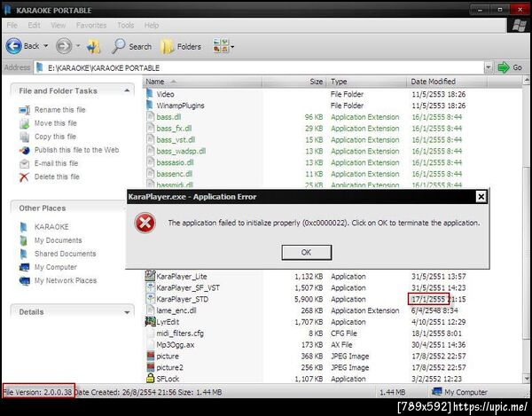Toggle the Folders pane button

coord(181,46)
